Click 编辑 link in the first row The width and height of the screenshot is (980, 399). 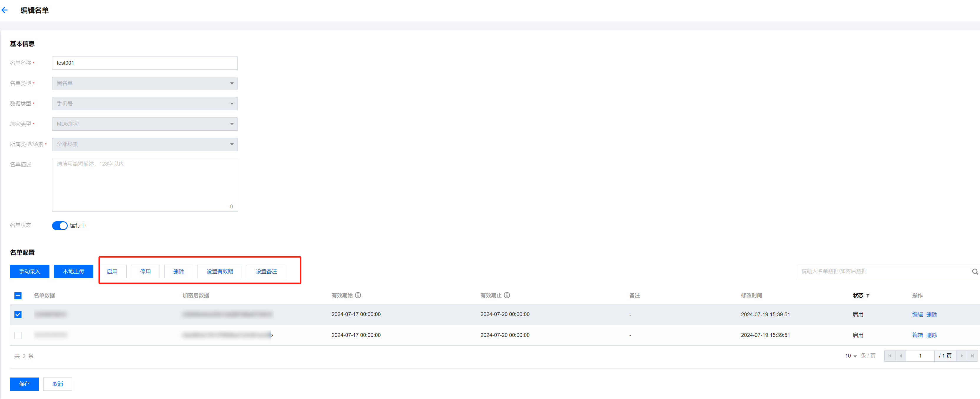click(917, 315)
